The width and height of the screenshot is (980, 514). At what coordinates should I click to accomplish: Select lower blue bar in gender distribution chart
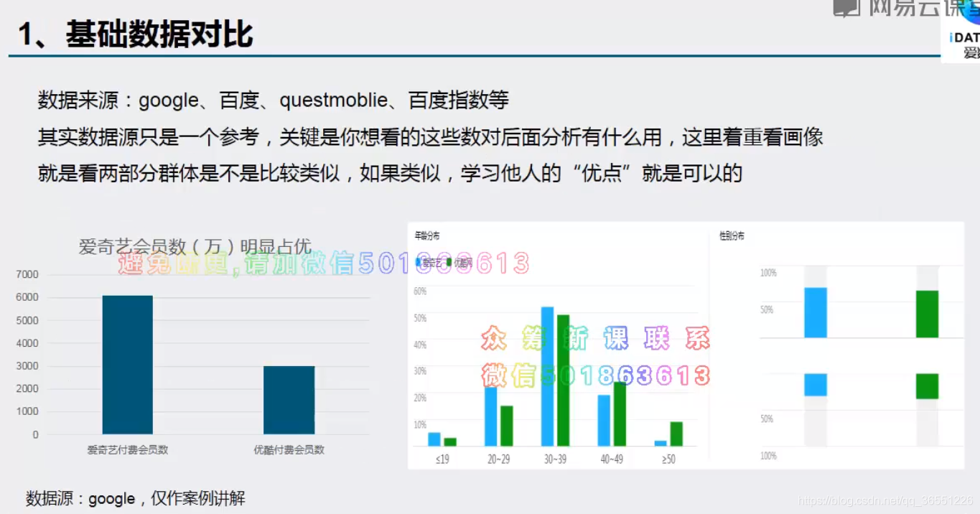pos(816,385)
